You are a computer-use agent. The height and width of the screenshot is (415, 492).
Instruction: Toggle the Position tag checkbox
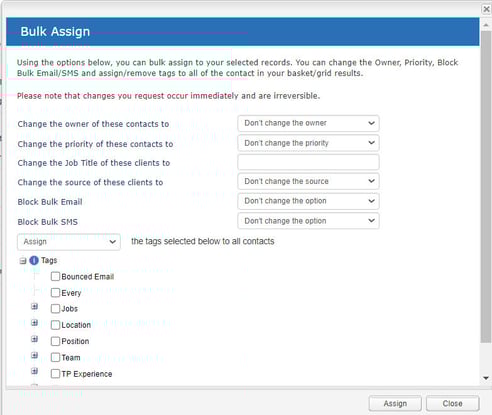pyautogui.click(x=55, y=341)
